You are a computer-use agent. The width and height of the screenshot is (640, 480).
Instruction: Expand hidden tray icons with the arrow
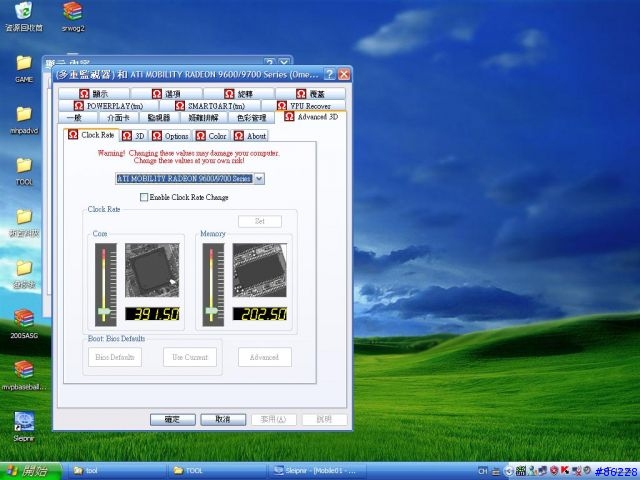pos(508,471)
